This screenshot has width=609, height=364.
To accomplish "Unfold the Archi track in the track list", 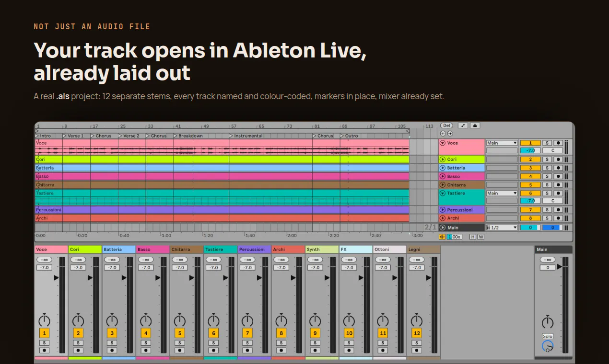I will click(443, 218).
